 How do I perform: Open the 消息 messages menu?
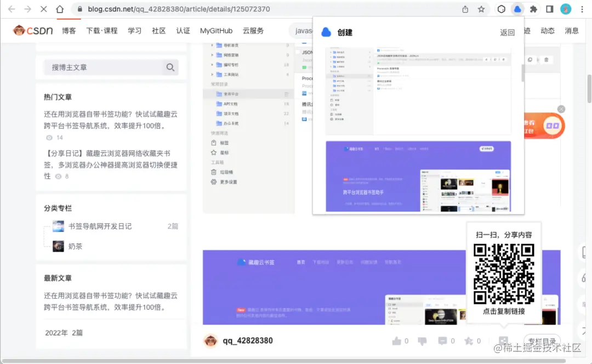(572, 31)
